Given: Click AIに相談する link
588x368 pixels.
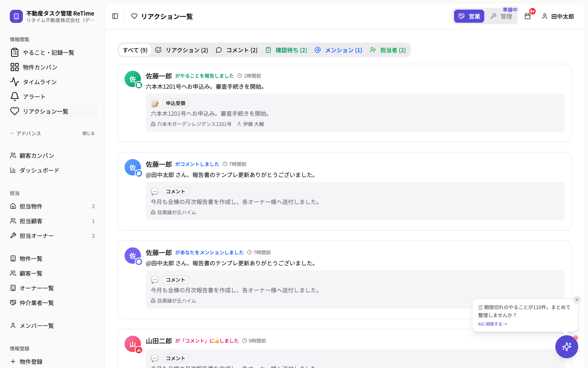Looking at the screenshot, I should click(492, 324).
